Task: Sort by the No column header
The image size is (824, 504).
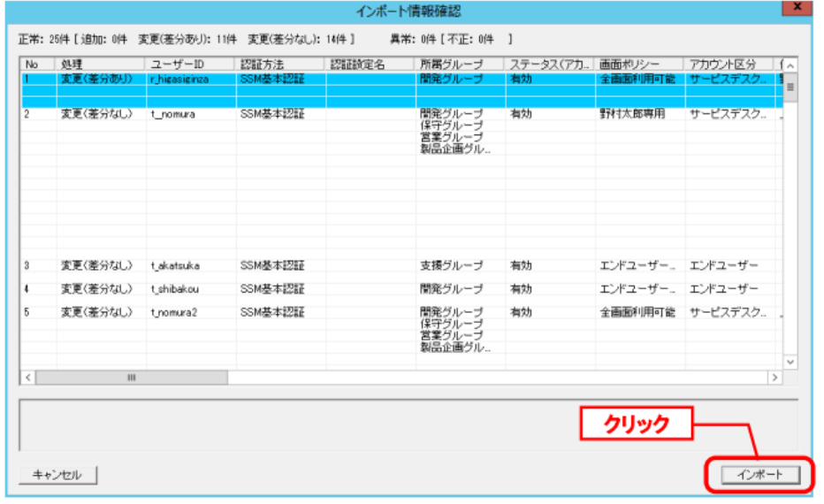Action: point(38,65)
